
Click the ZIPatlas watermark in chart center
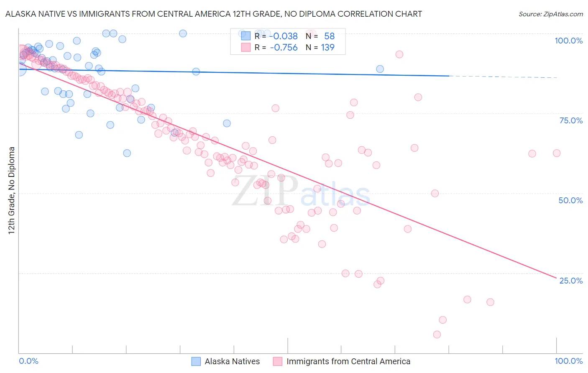coord(301,192)
